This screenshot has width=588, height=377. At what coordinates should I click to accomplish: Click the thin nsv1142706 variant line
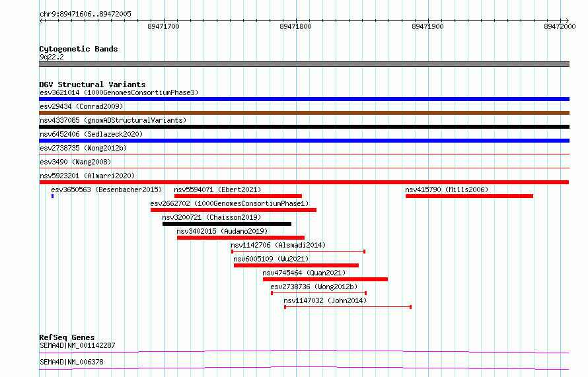(298, 252)
